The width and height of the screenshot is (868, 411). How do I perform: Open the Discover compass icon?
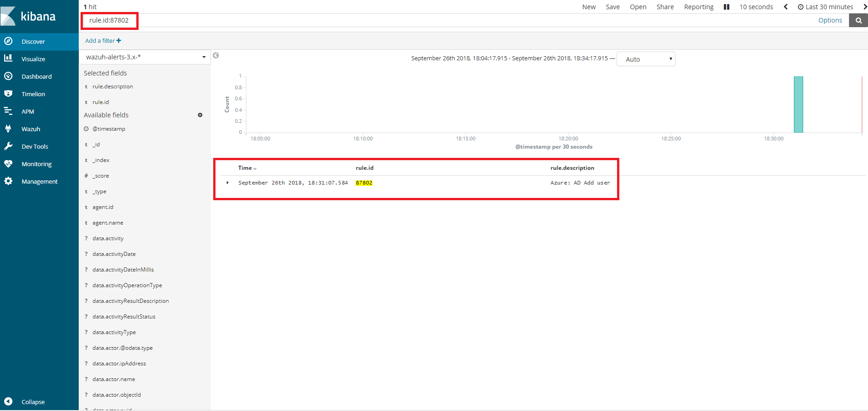coord(8,41)
